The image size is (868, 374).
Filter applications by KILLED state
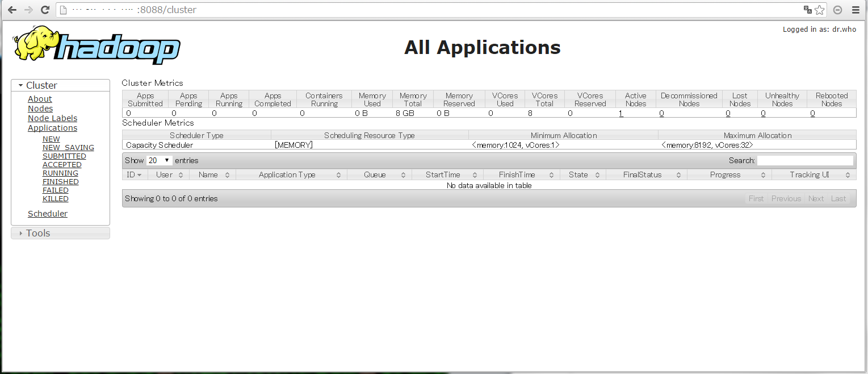pos(56,199)
